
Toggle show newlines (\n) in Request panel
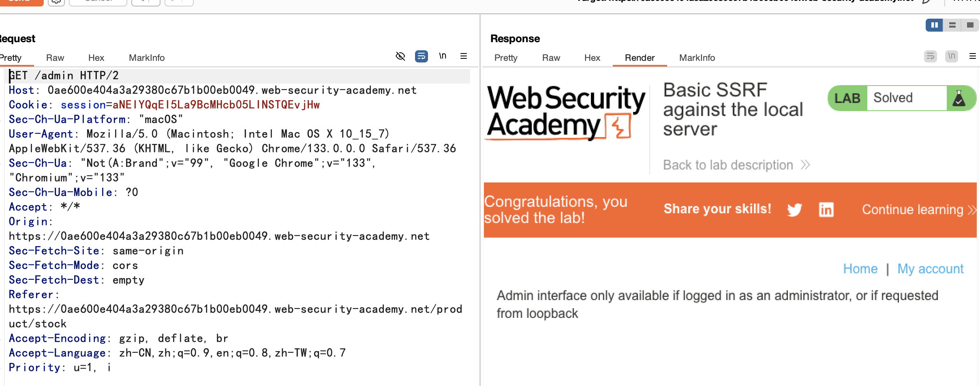tap(443, 56)
